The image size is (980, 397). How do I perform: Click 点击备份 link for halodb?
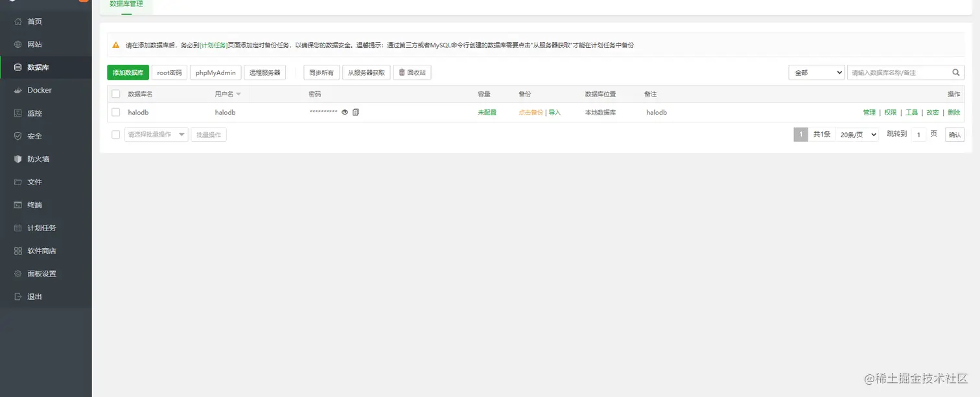tap(531, 112)
